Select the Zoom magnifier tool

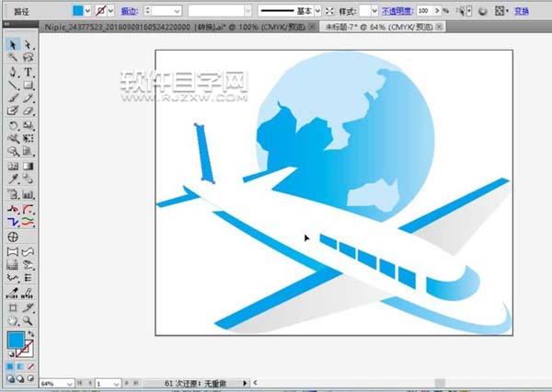click(x=28, y=320)
